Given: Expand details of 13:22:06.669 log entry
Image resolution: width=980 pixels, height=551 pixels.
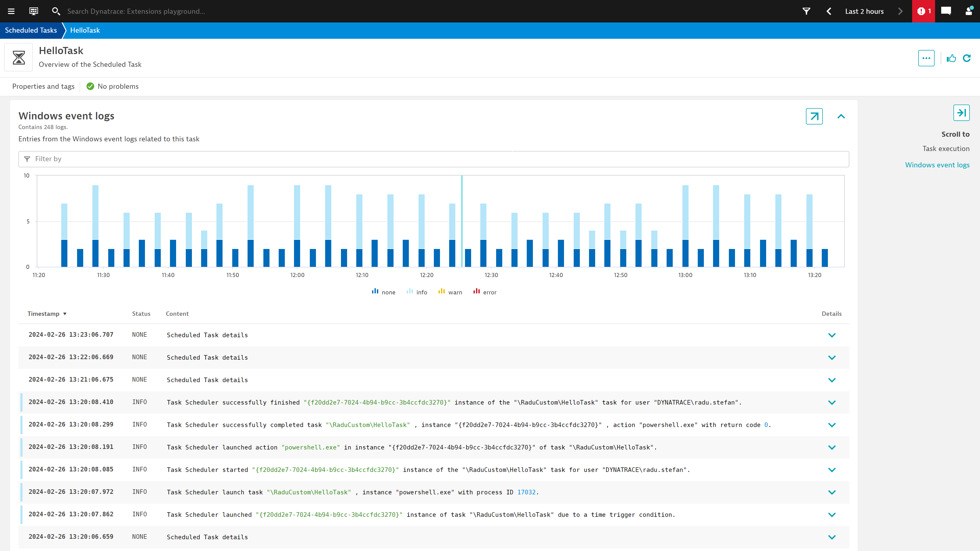Looking at the screenshot, I should pyautogui.click(x=832, y=357).
